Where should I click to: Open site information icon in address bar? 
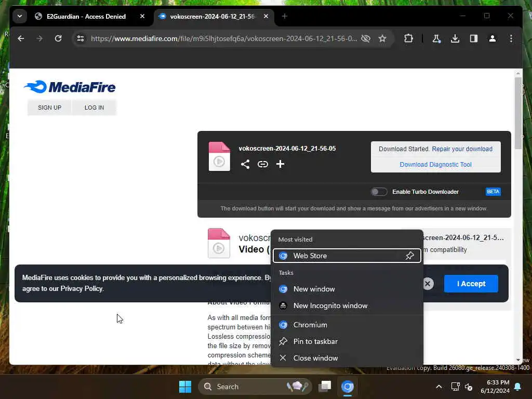coord(81,38)
